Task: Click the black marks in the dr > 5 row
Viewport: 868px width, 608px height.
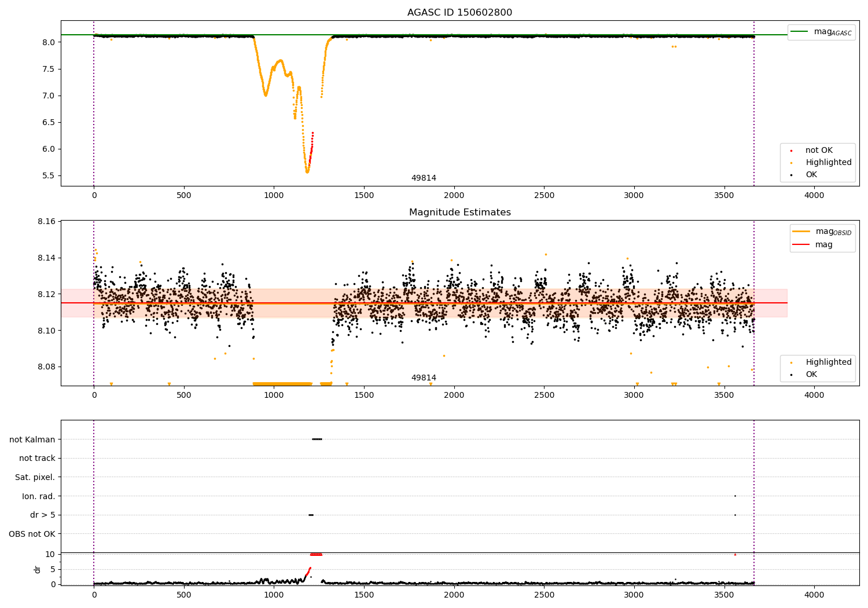Action: tap(311, 515)
